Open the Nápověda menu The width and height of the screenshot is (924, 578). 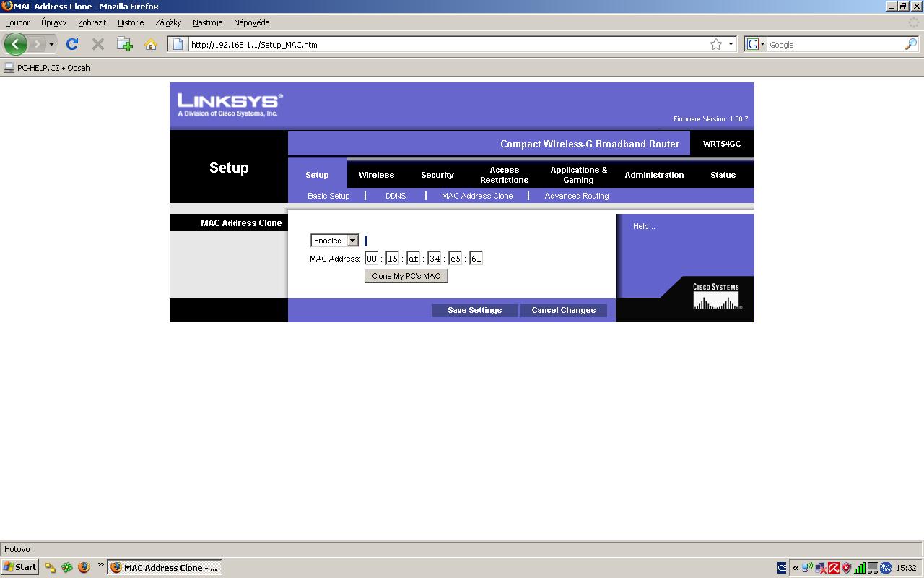click(251, 22)
